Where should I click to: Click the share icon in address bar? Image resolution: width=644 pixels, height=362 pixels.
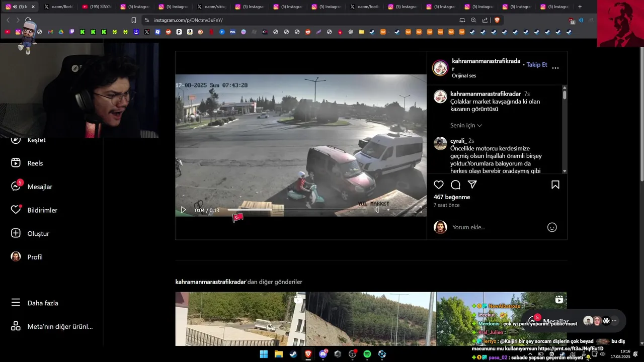[485, 20]
